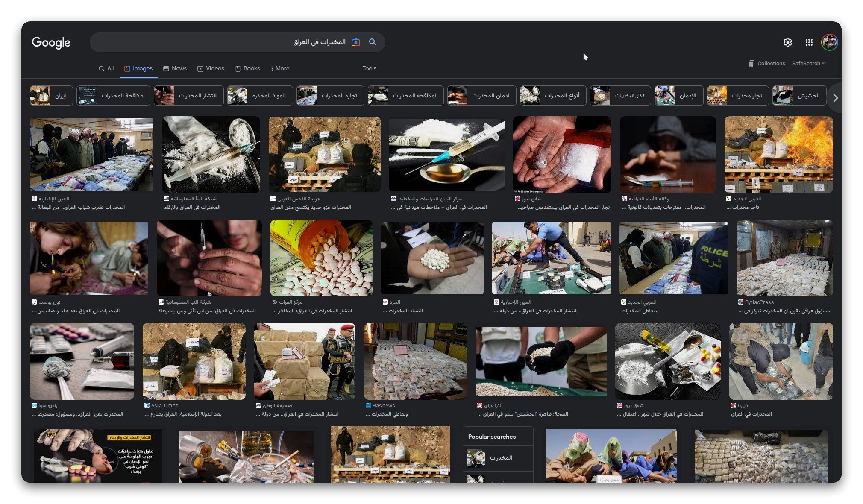Open the crystal packet in hands thumbnail from شفق نيوز
The image size is (863, 504).
pyautogui.click(x=562, y=154)
